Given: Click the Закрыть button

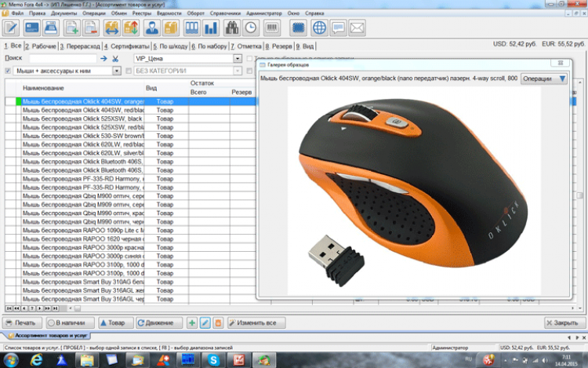Looking at the screenshot, I should point(565,323).
